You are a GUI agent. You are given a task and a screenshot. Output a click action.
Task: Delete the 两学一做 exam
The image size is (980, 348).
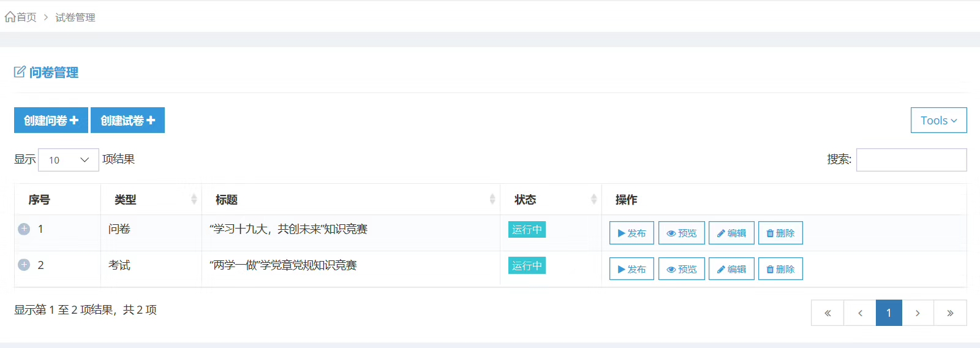pos(780,269)
